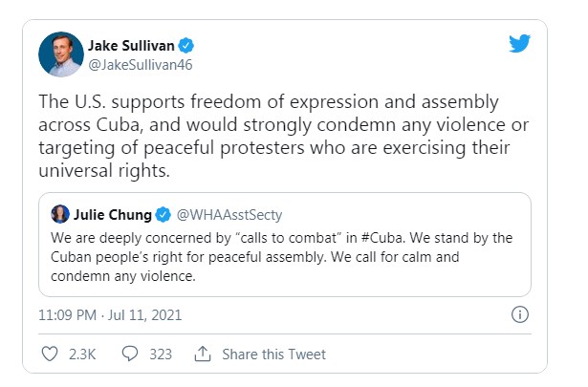Like the tweet with the heart icon
This screenshot has width=588, height=387.
[x=50, y=354]
